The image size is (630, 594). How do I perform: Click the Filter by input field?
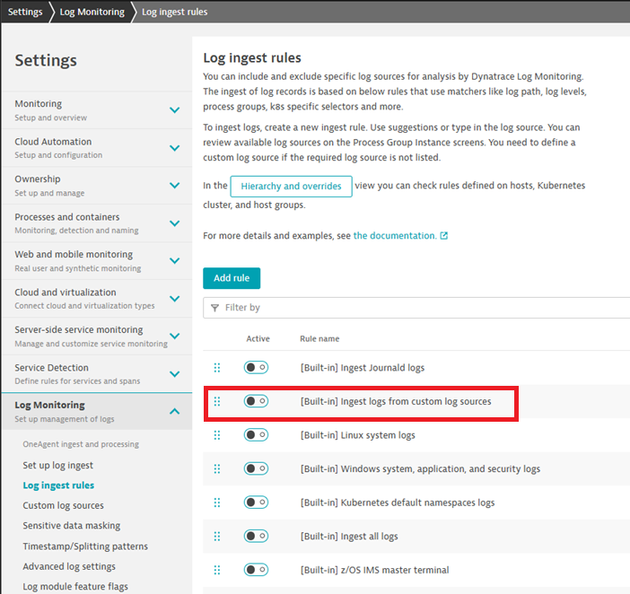point(420,308)
